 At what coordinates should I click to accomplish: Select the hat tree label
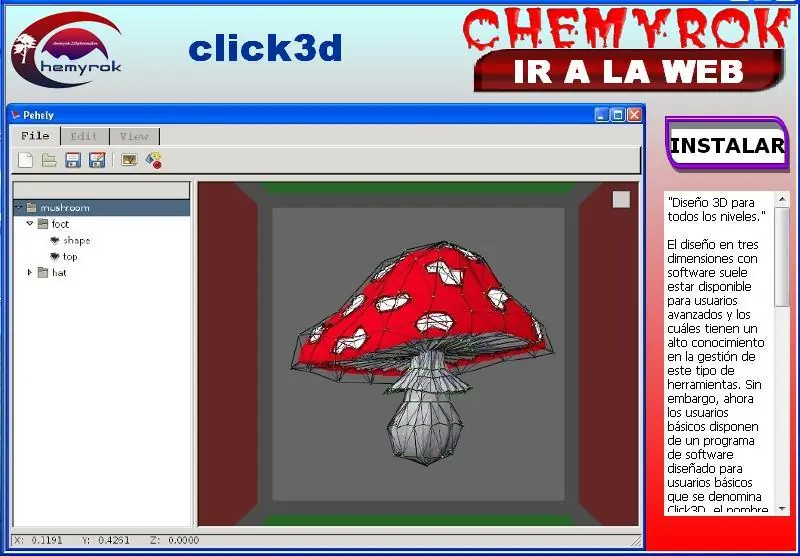(59, 273)
